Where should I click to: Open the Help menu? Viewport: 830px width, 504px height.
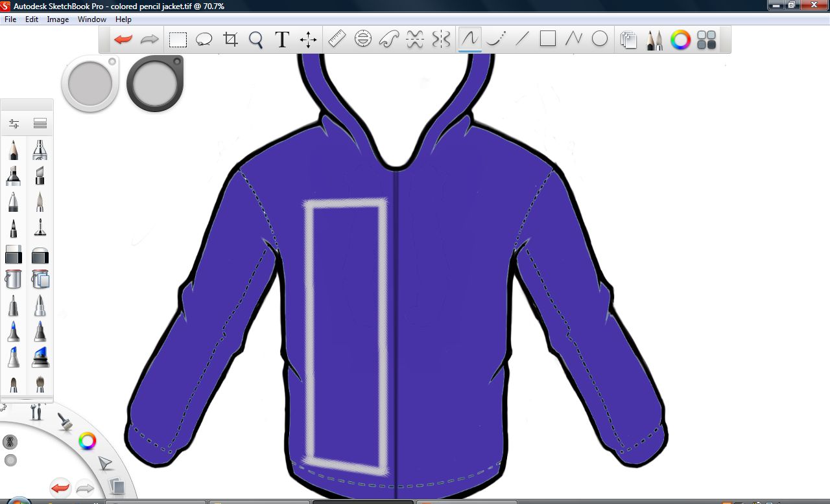[123, 19]
